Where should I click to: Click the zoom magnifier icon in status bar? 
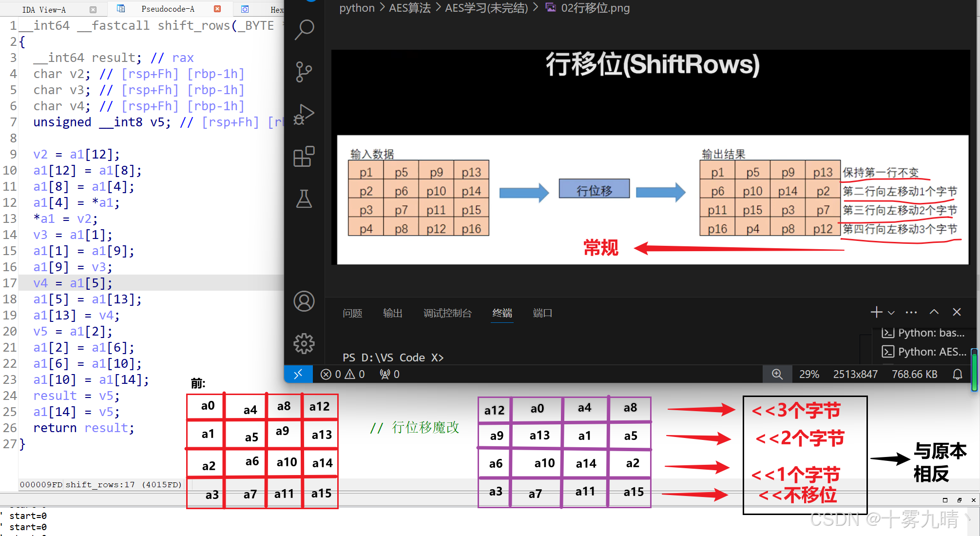(x=777, y=374)
